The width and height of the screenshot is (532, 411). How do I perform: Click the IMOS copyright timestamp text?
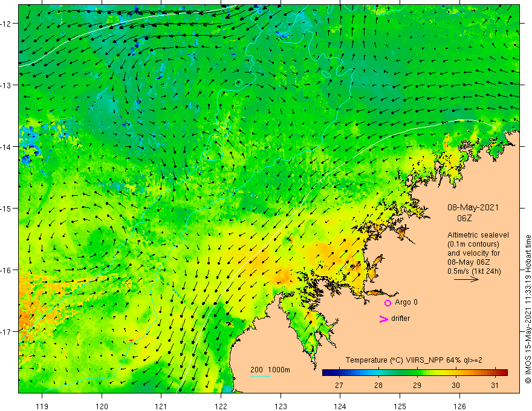[x=528, y=309]
